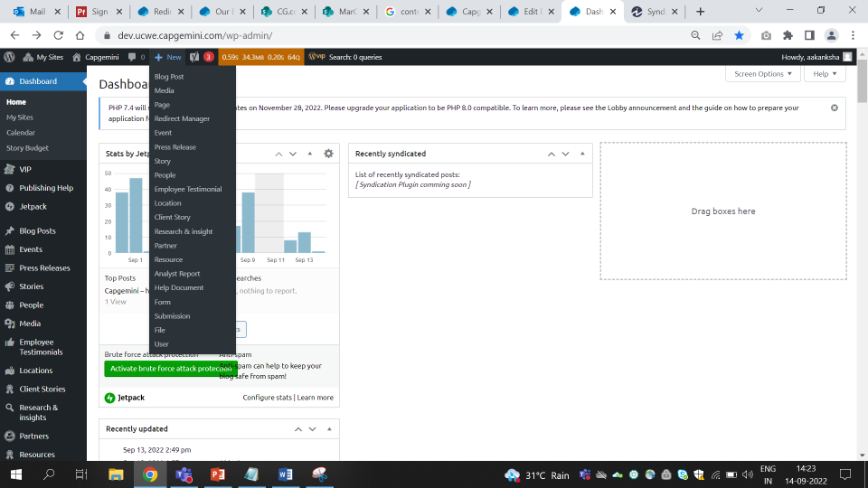This screenshot has height=488, width=868.
Task: Click the Jetpack icon in the sidebar
Action: (9, 206)
